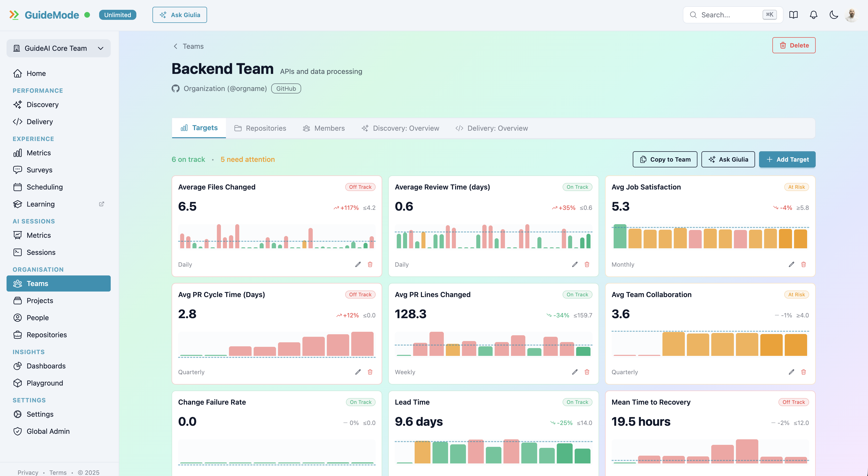Delete the Average Review Time target

(587, 265)
